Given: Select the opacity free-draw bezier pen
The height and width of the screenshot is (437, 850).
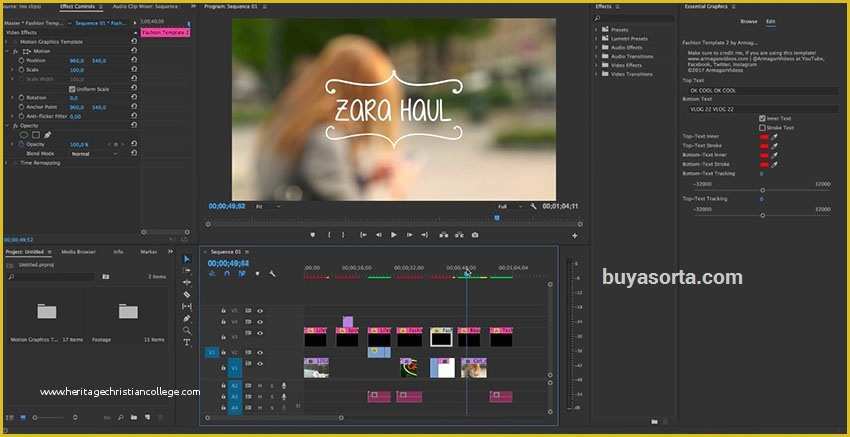Looking at the screenshot, I should 47,134.
